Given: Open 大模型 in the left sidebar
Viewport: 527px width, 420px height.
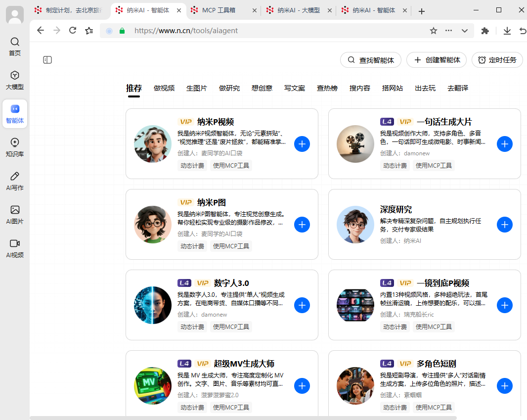Looking at the screenshot, I should [15, 80].
